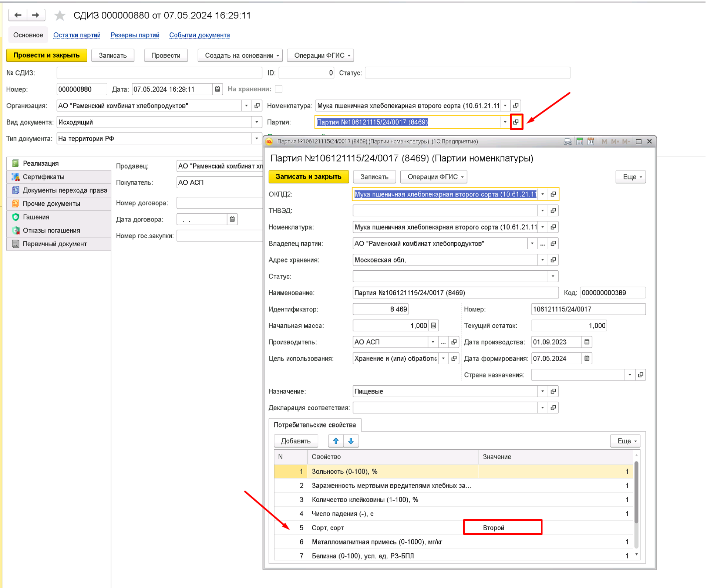Viewport: 707px width, 588px height.
Task: Open Страна назначения record icon
Action: (640, 375)
